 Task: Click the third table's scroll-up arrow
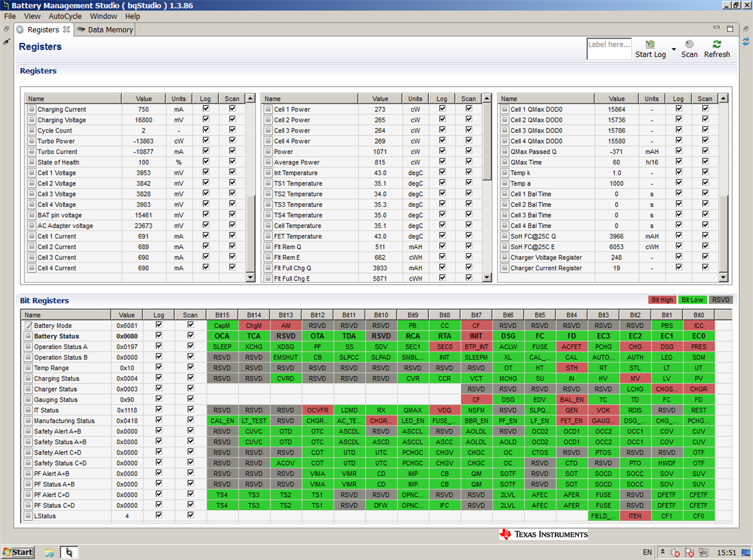point(724,99)
